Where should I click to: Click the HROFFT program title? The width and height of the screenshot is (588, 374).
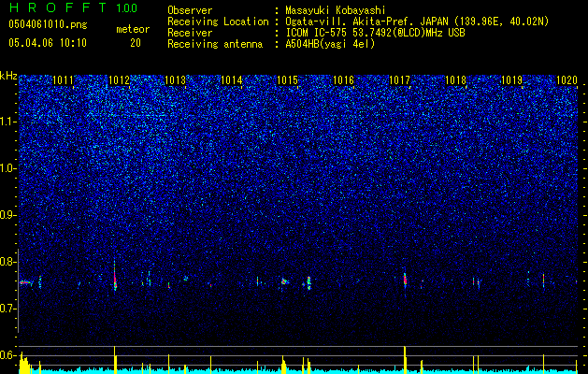(x=59, y=7)
